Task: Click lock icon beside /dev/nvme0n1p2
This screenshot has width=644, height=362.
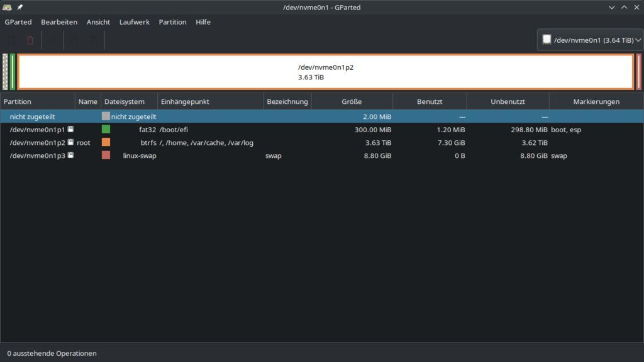Action: 70,142
